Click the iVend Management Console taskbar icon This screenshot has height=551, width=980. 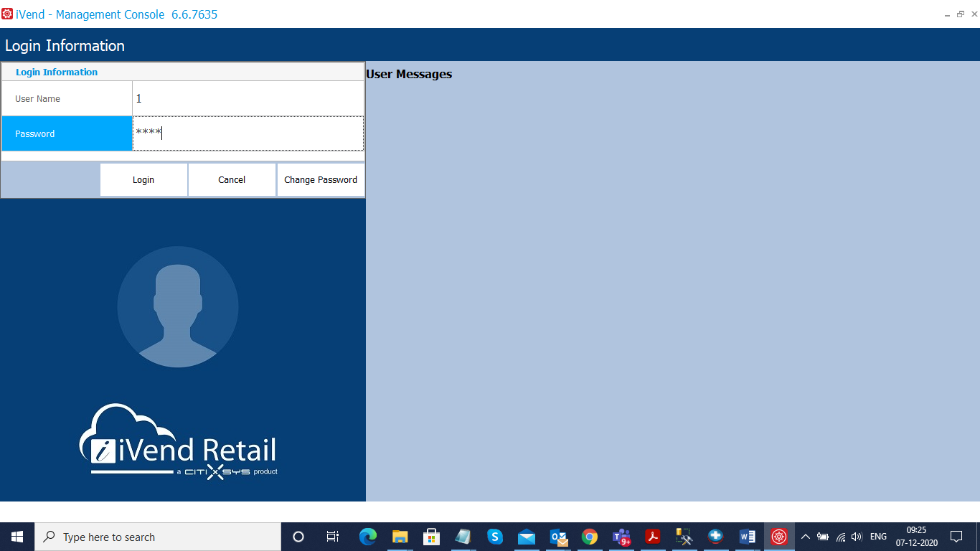pos(779,537)
